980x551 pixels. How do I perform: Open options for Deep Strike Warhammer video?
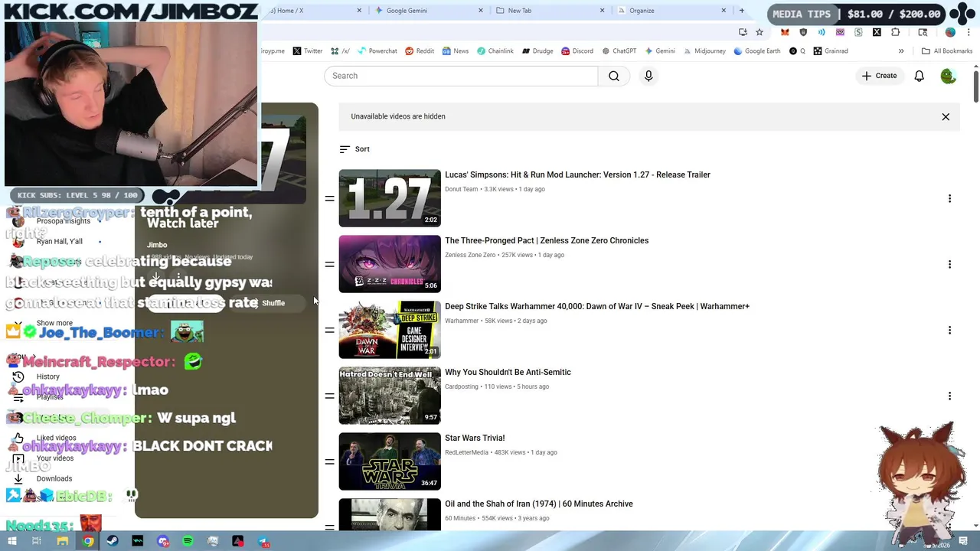point(949,330)
